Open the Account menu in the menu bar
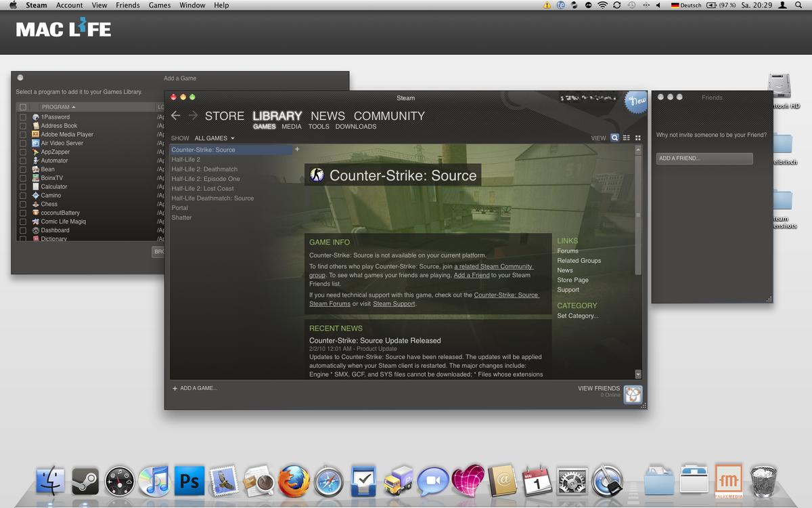The height and width of the screenshot is (508, 812). [x=69, y=5]
